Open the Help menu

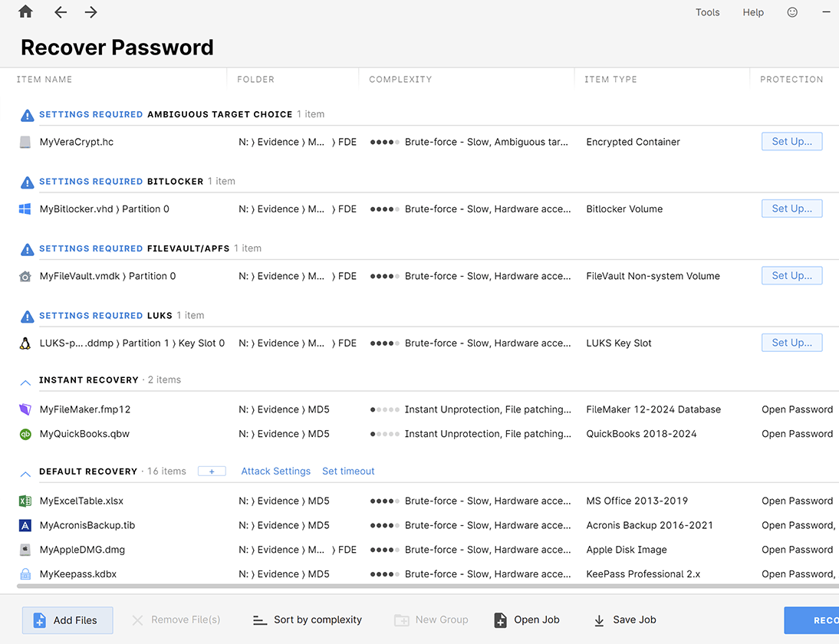tap(753, 12)
